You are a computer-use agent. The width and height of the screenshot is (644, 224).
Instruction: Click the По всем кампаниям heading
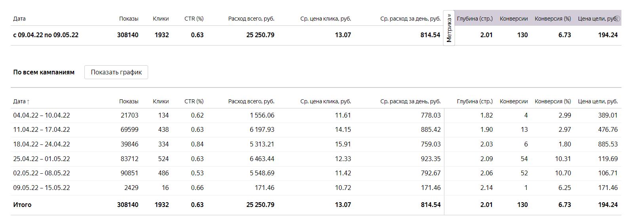click(x=44, y=72)
